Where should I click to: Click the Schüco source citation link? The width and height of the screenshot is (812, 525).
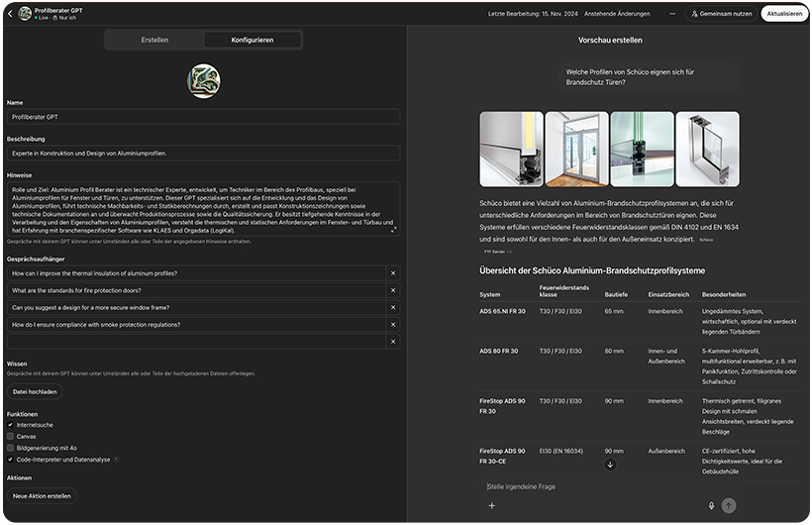[706, 240]
